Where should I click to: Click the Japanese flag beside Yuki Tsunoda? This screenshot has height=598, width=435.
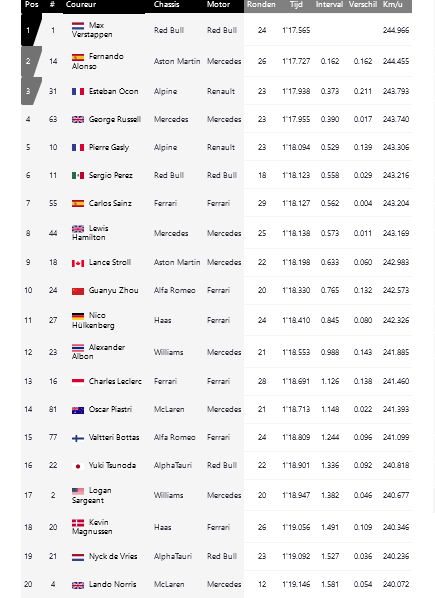click(x=78, y=466)
